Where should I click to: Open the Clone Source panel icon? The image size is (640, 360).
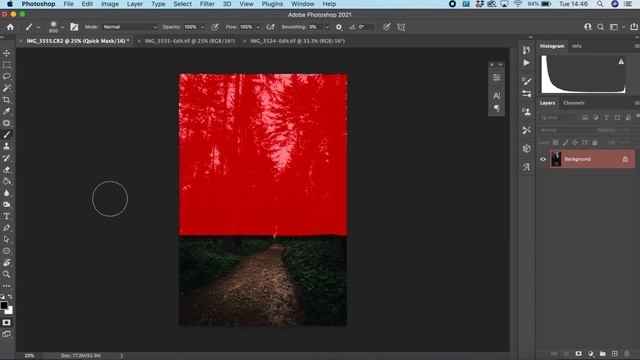(x=527, y=112)
